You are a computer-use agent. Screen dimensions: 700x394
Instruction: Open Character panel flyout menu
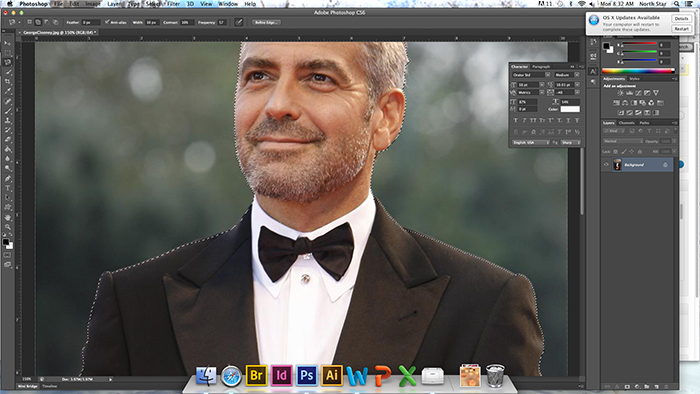[581, 66]
